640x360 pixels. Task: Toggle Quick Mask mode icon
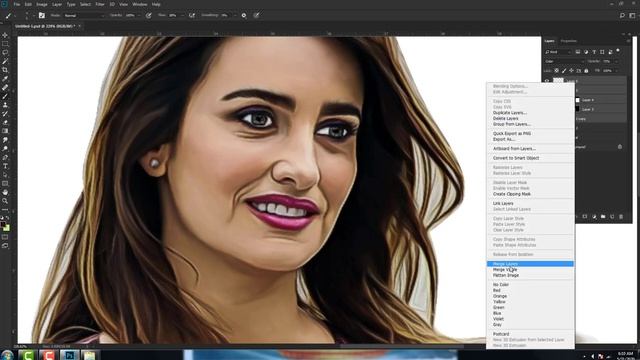(x=5, y=237)
